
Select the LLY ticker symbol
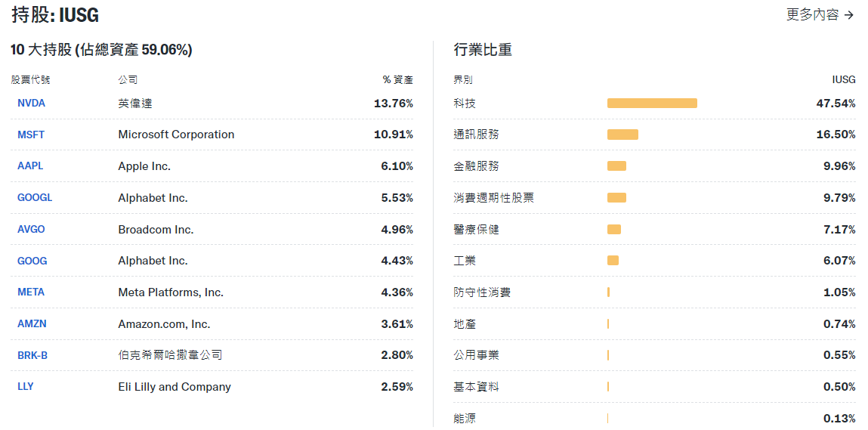point(26,387)
